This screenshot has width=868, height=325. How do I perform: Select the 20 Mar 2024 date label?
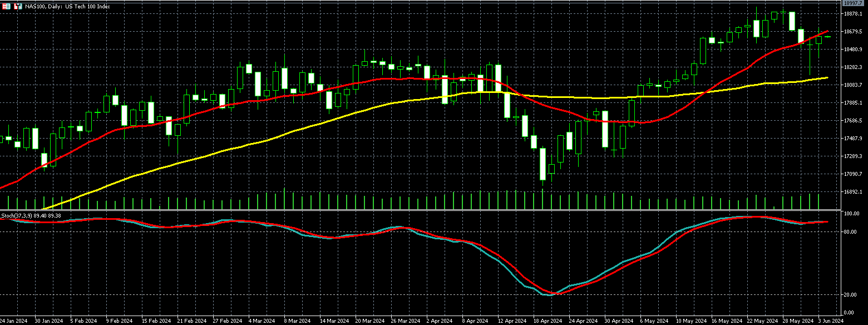[x=369, y=321]
